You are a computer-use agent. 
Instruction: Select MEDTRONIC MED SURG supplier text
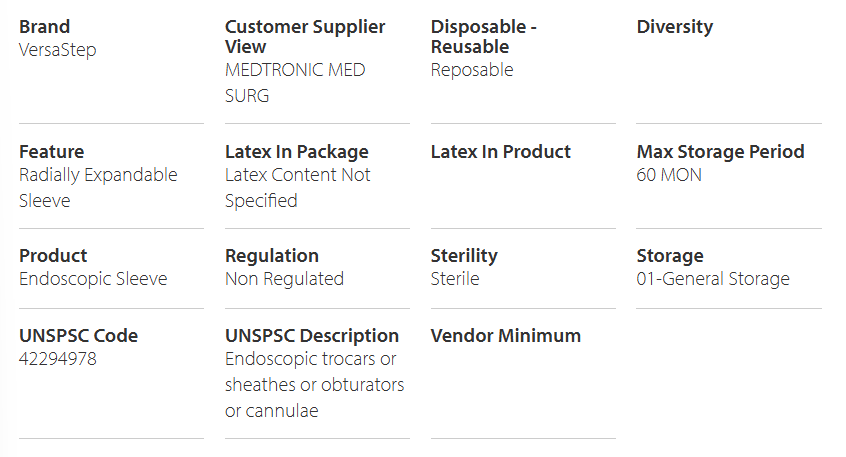coord(295,83)
